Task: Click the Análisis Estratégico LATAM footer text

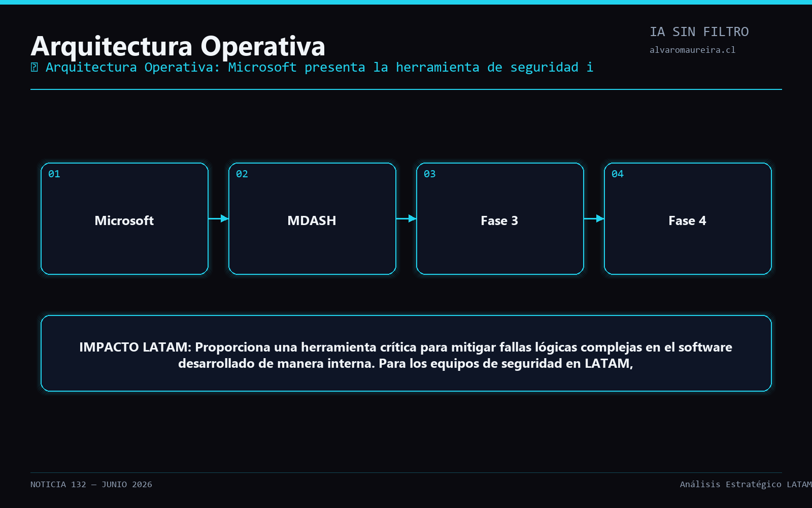Action: (746, 484)
